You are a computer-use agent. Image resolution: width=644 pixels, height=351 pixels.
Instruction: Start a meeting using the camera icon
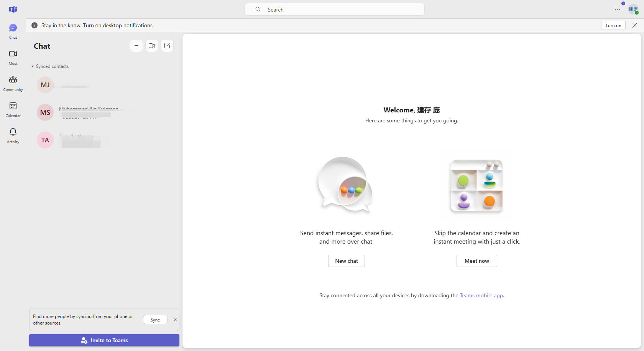point(152,45)
